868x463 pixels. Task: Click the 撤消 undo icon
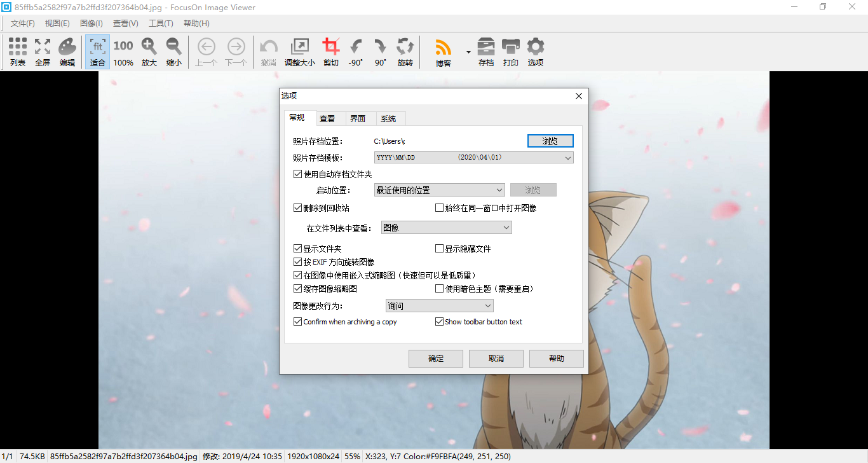point(269,52)
